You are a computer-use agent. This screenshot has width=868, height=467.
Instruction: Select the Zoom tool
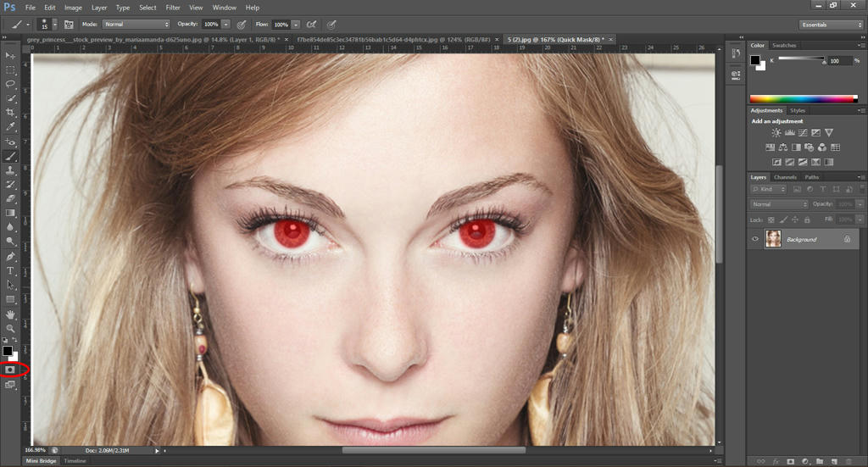tap(10, 329)
